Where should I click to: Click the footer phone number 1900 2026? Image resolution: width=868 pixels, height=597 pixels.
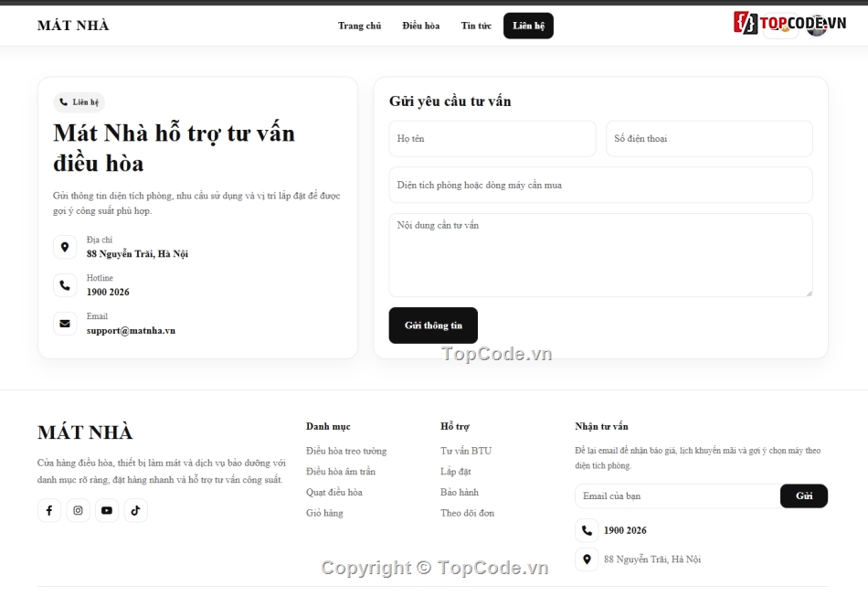point(625,530)
